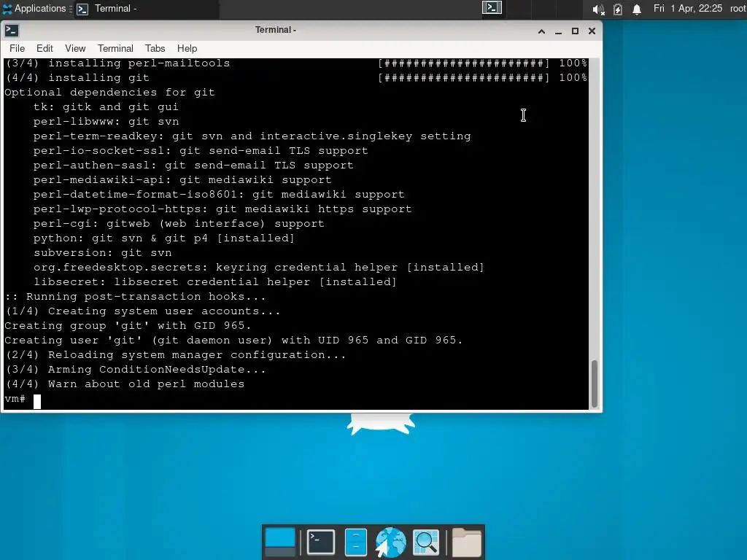Click the terminal vertical scrollbar handle
Screen dimensions: 747x560
coord(594,384)
